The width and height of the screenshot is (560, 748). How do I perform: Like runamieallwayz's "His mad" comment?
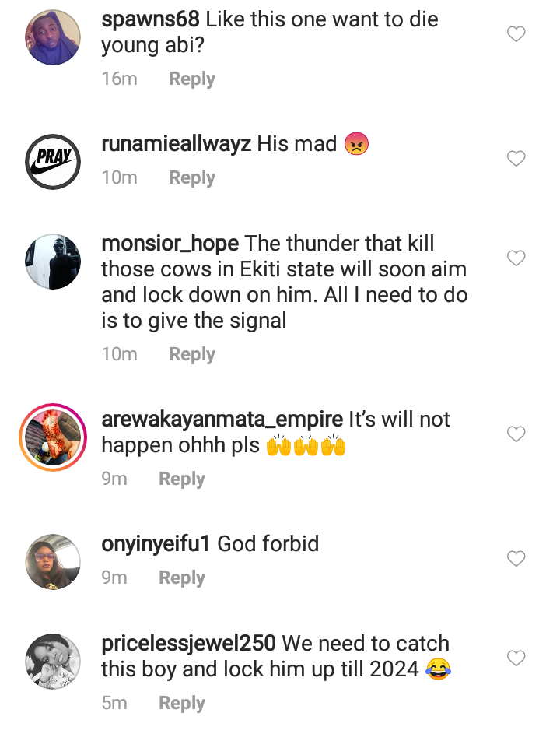[516, 159]
